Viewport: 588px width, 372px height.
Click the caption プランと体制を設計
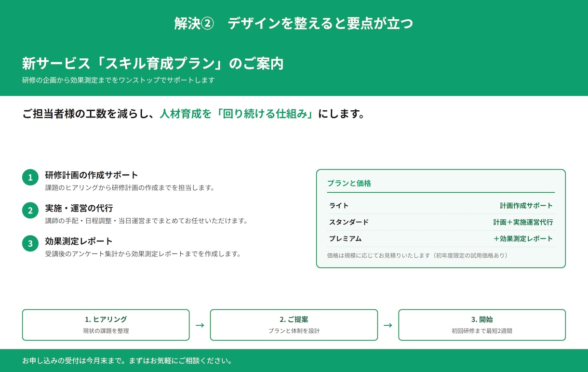(294, 331)
